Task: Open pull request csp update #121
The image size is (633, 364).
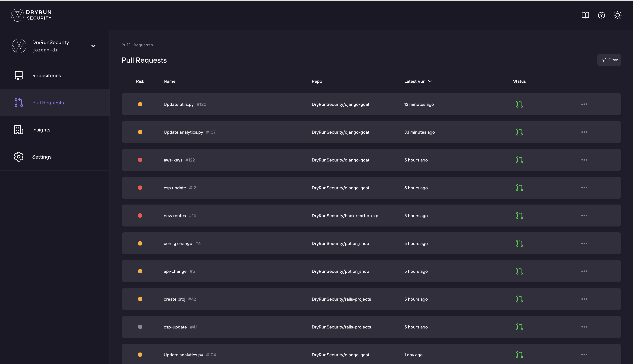Action: point(180,188)
